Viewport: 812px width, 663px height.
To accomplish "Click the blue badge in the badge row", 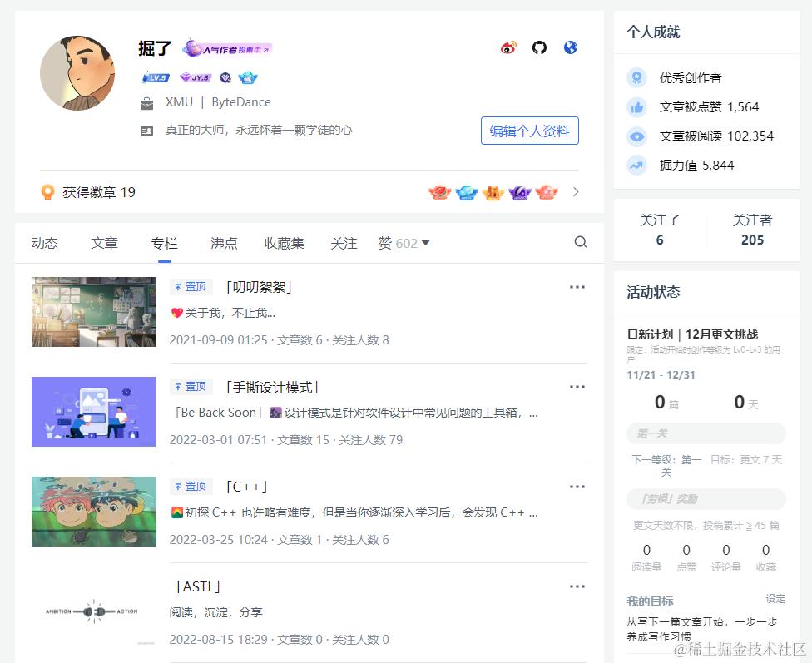I will (467, 192).
